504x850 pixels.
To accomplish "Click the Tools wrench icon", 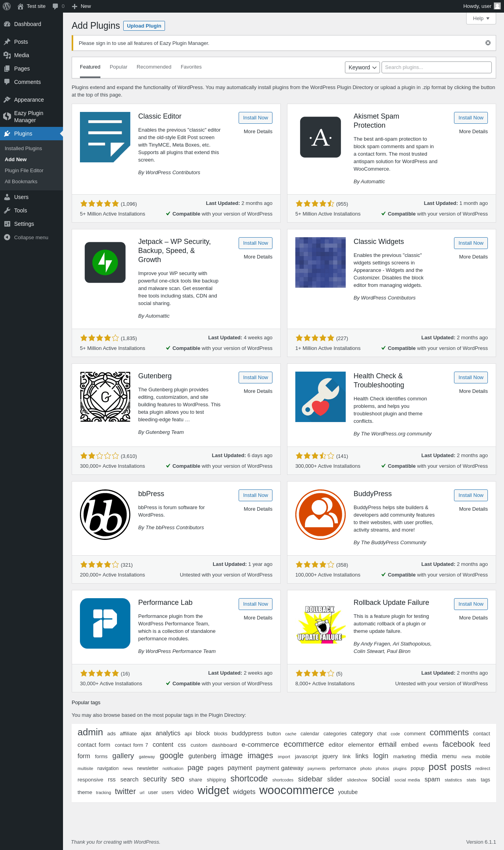I will 7,210.
